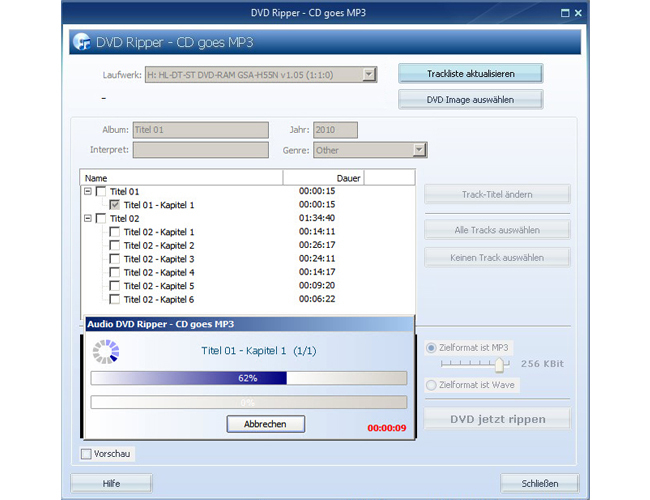Check the Titel 02 parent checkbox

point(101,218)
